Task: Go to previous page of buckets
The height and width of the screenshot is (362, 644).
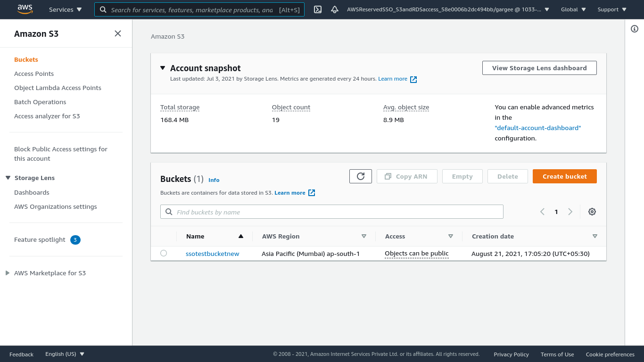Action: coord(542,212)
